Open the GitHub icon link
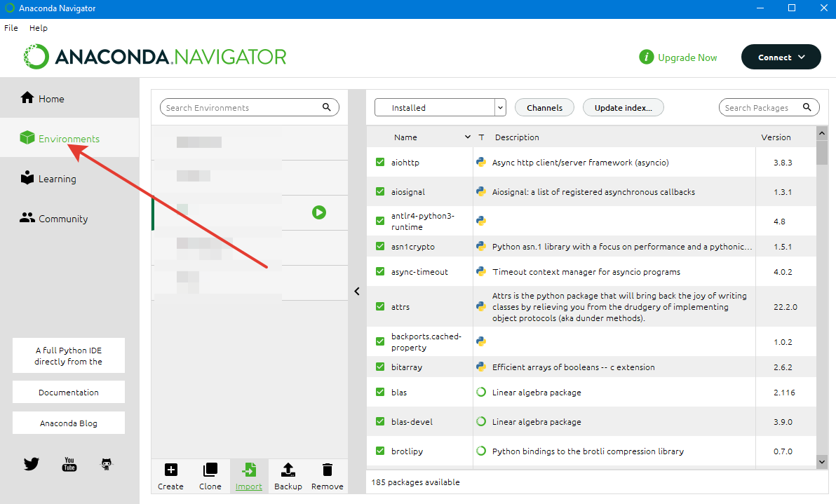This screenshot has width=836, height=504. click(107, 464)
